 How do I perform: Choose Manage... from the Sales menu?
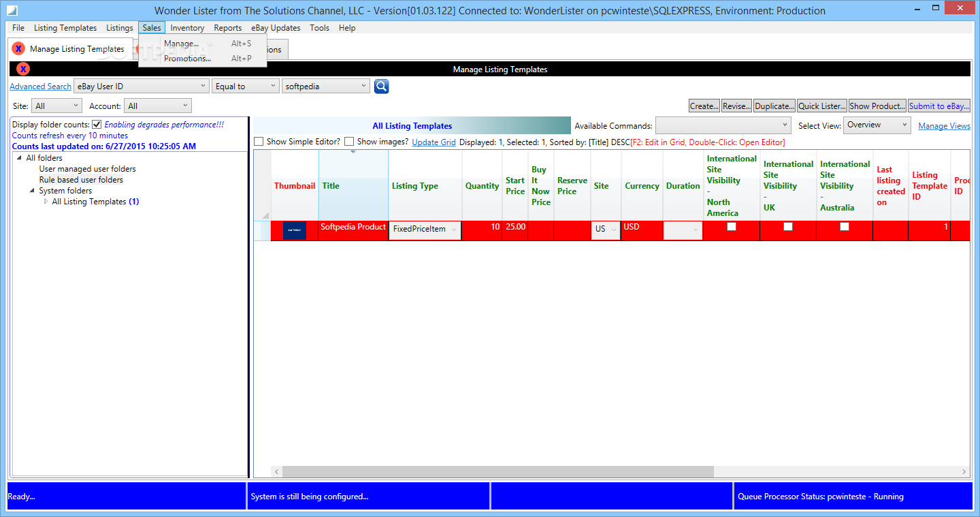coord(203,44)
